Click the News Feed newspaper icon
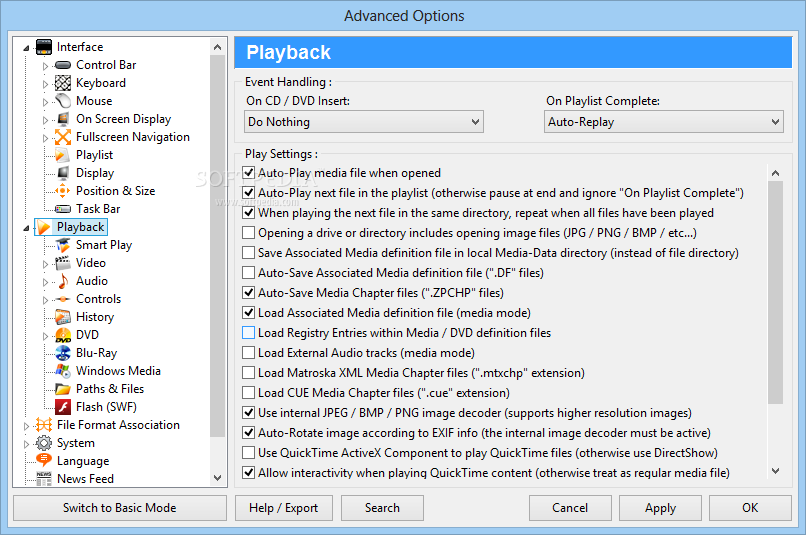806x535 pixels. [44, 478]
